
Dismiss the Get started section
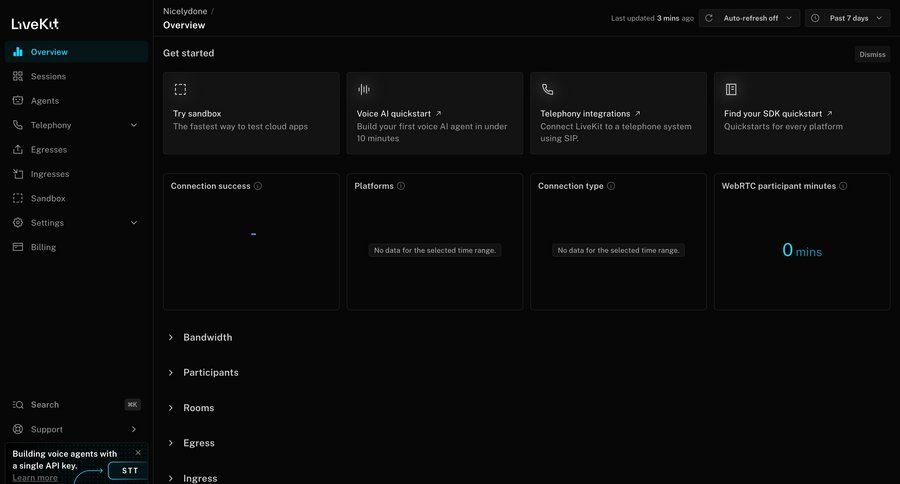[x=872, y=54]
